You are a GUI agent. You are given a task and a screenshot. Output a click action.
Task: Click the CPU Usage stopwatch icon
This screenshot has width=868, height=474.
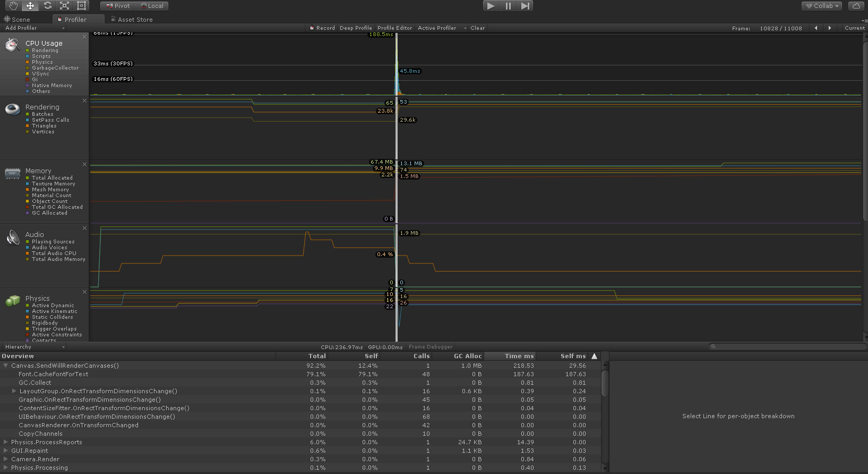12,45
